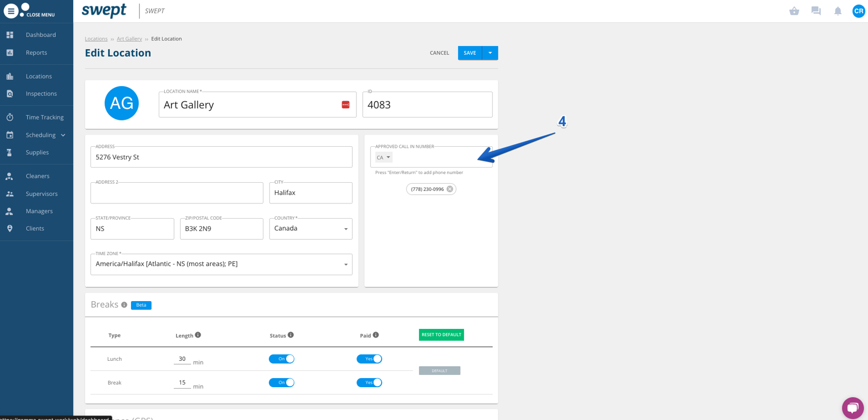This screenshot has width=868, height=420.
Task: Click the Status column info icon
Action: click(291, 335)
